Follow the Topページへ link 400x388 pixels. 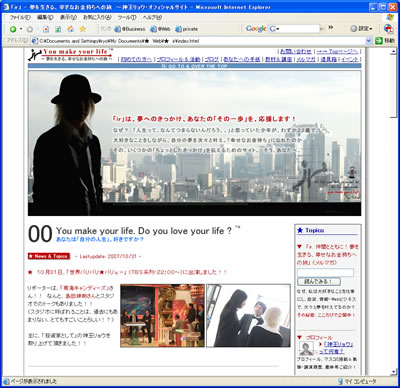[x=337, y=51]
